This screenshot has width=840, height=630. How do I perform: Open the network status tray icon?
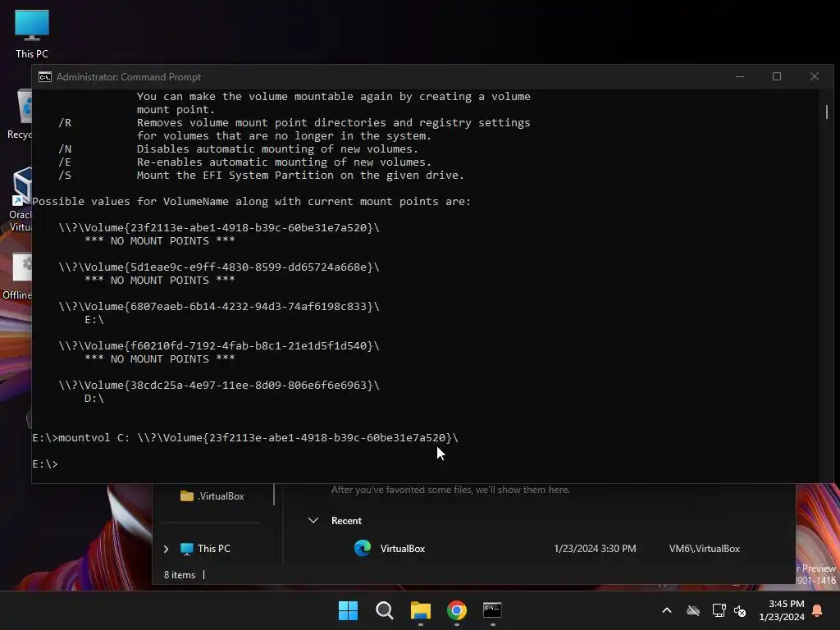(719, 610)
